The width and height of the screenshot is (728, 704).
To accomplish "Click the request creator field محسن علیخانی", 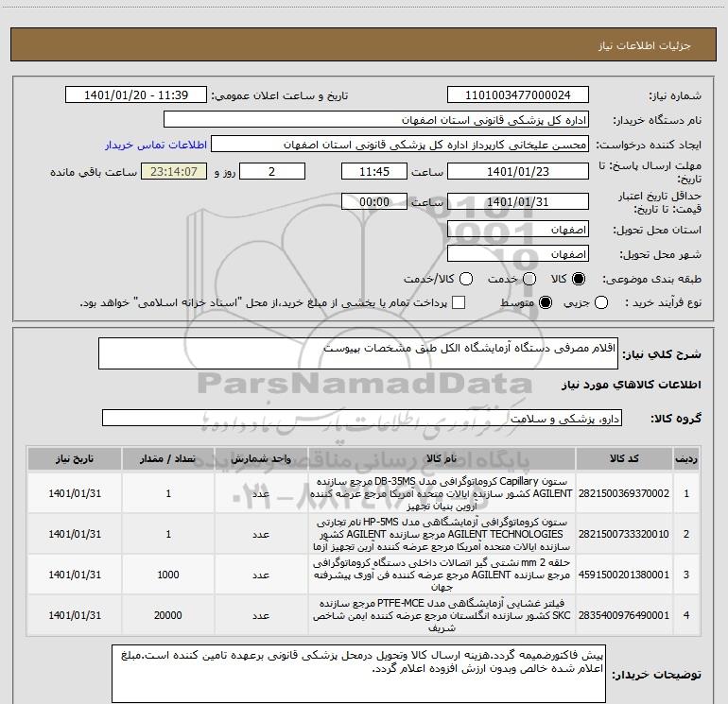I will (400, 145).
